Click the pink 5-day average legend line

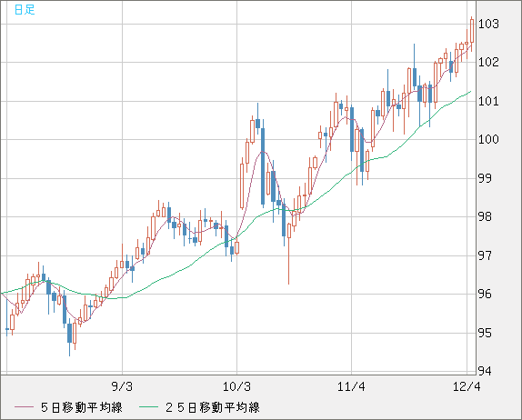(24, 407)
